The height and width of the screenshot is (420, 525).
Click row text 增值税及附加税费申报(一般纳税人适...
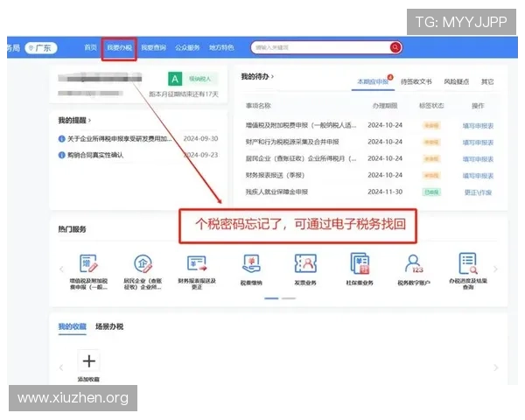pos(301,125)
